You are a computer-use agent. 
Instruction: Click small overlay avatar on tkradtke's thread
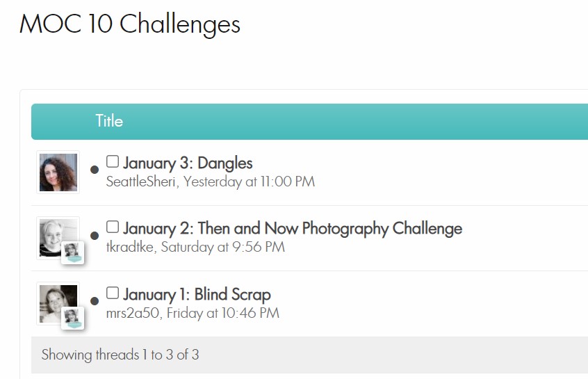pyautogui.click(x=73, y=252)
